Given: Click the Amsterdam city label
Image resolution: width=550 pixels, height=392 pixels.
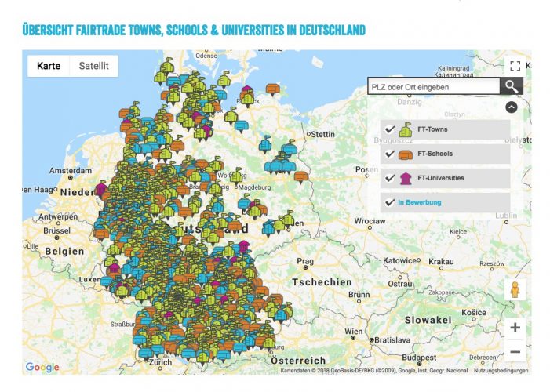Looking at the screenshot, I should click(71, 171).
